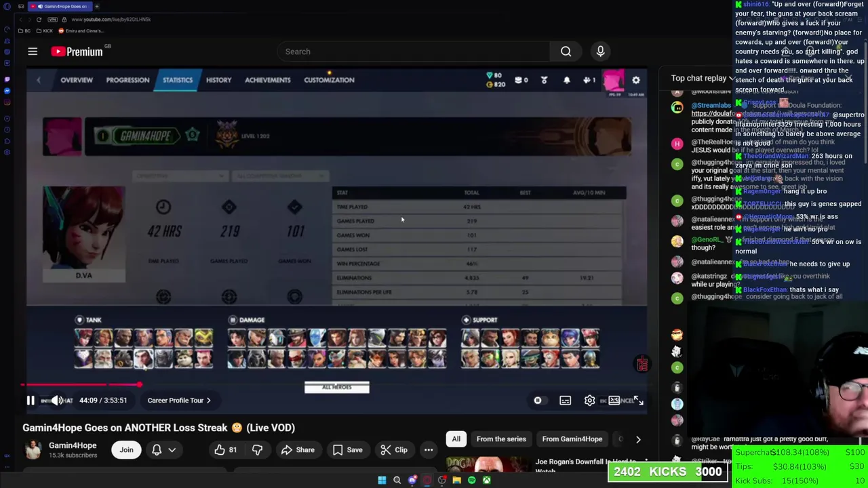Click the youtube.com address bar

click(111, 19)
